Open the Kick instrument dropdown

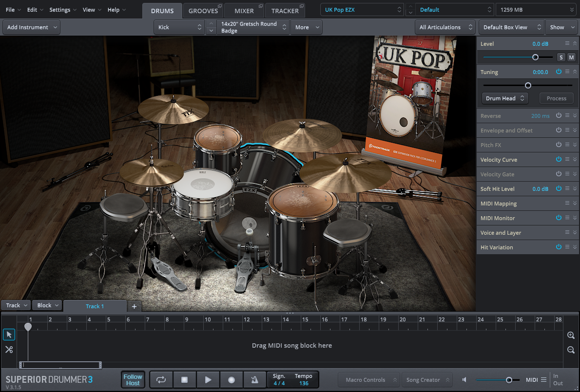179,27
